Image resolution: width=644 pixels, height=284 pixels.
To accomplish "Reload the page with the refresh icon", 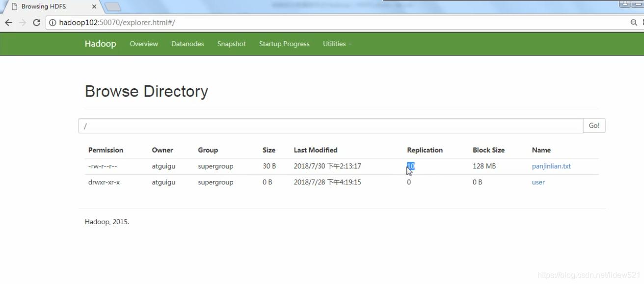I will point(36,23).
